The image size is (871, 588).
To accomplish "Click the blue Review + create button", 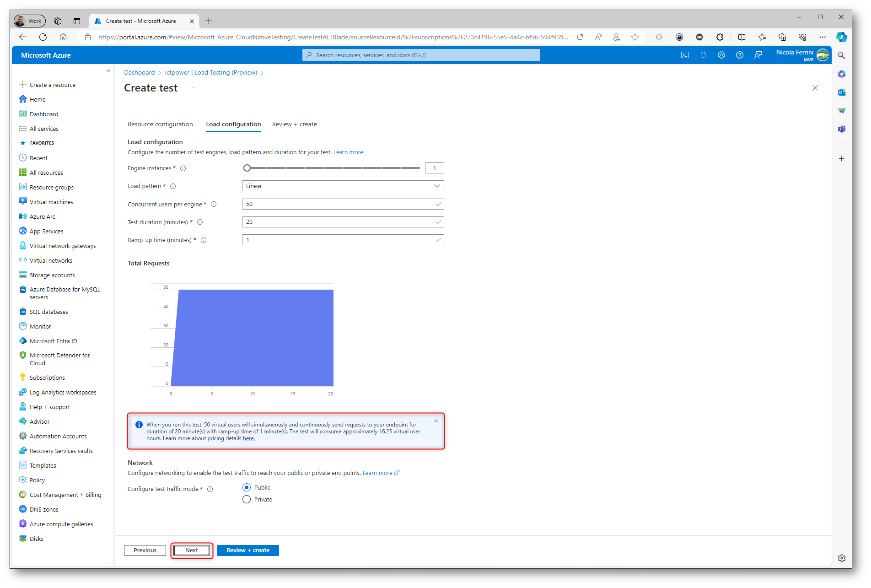I will pos(247,550).
